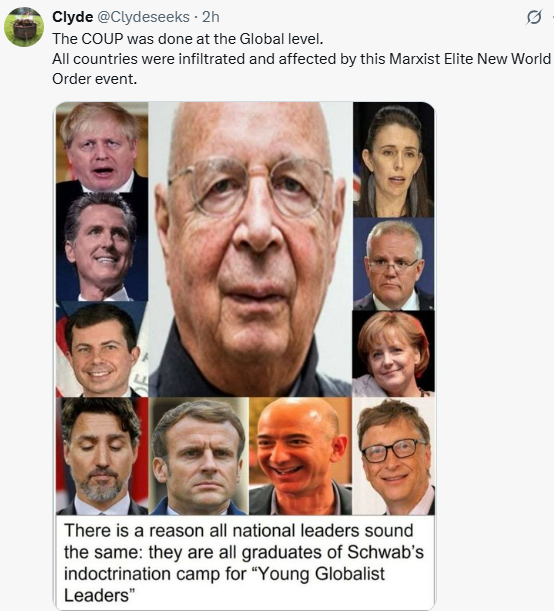Viewport: 554px width, 611px height.
Task: Select the smiling man in black-rimmed glasses
Action: 393,456
